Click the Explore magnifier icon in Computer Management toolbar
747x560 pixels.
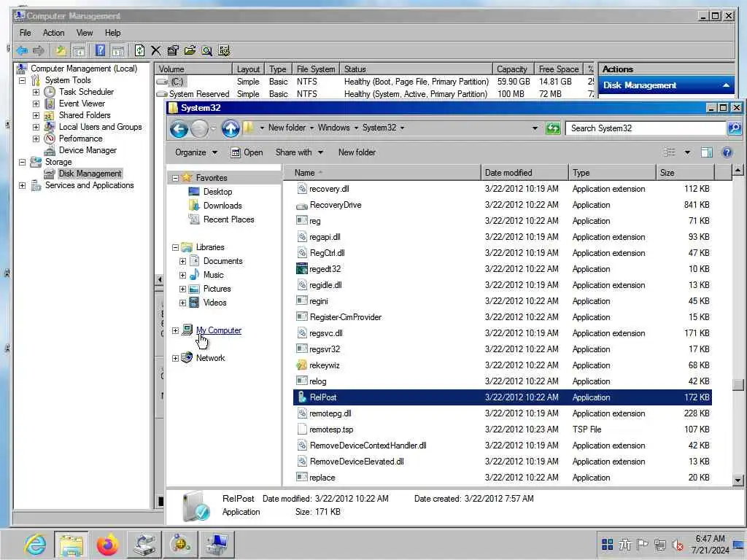pyautogui.click(x=206, y=50)
